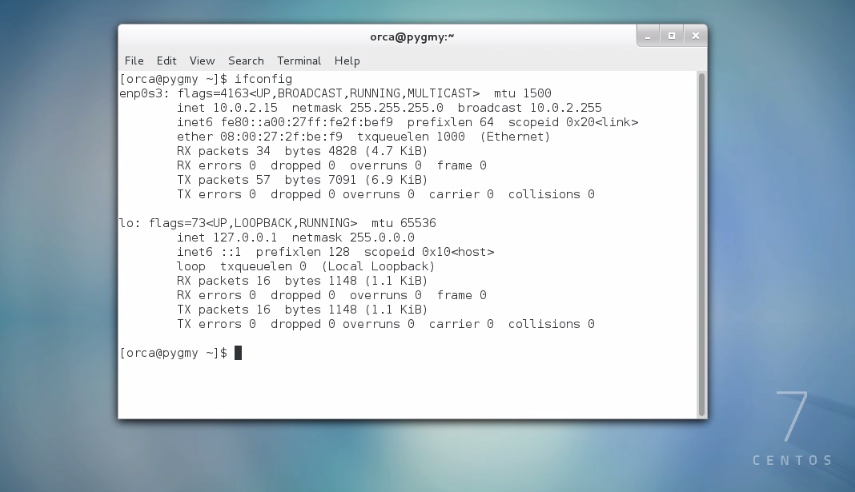The image size is (855, 492).
Task: Click 'txqueuelen 1000' text
Action: click(411, 137)
